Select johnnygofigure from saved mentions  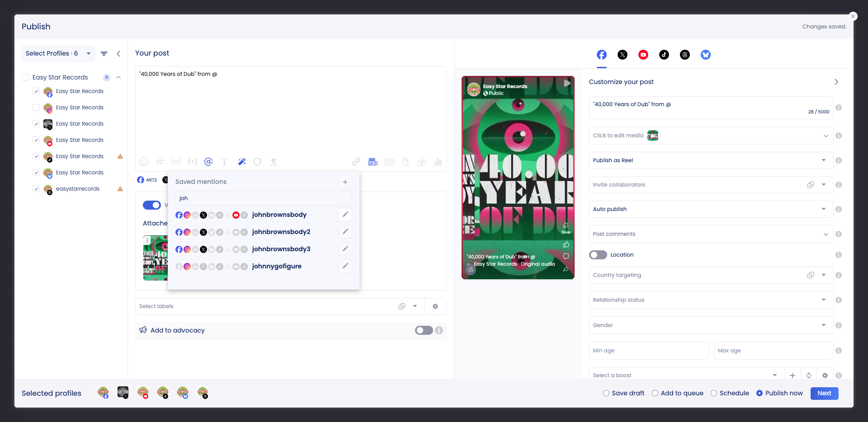pos(277,266)
